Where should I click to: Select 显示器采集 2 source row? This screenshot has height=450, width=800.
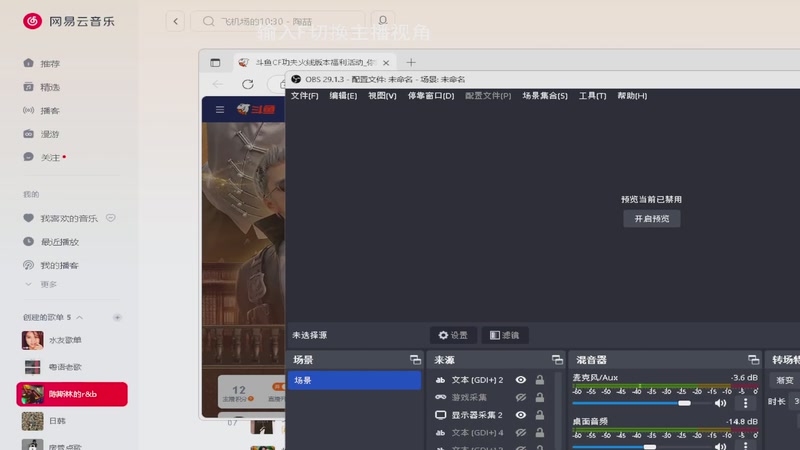pyautogui.click(x=491, y=415)
